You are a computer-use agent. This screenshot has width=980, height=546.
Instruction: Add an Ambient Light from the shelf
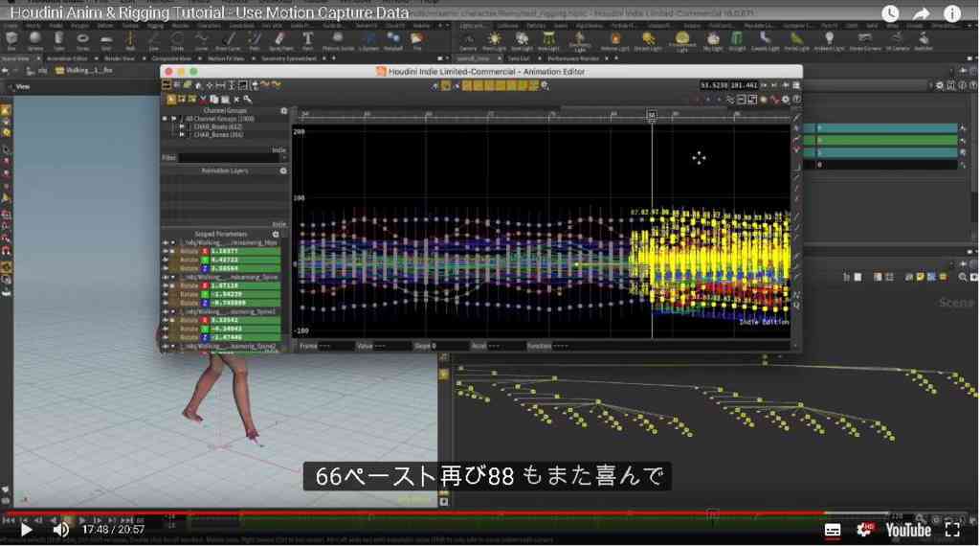pyautogui.click(x=830, y=40)
